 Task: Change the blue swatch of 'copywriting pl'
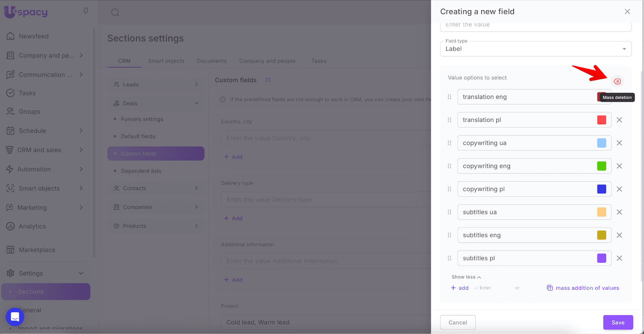tap(601, 189)
